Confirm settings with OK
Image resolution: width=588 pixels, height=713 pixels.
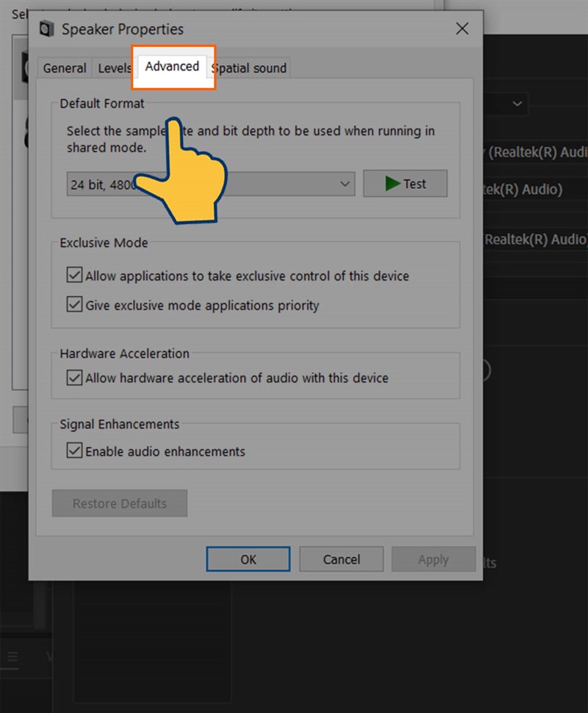[248, 559]
